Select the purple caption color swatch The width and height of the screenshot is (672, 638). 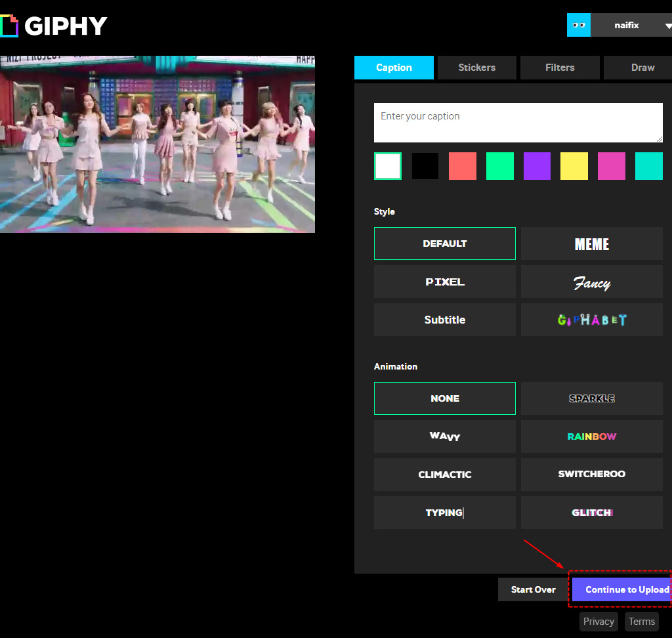click(537, 166)
